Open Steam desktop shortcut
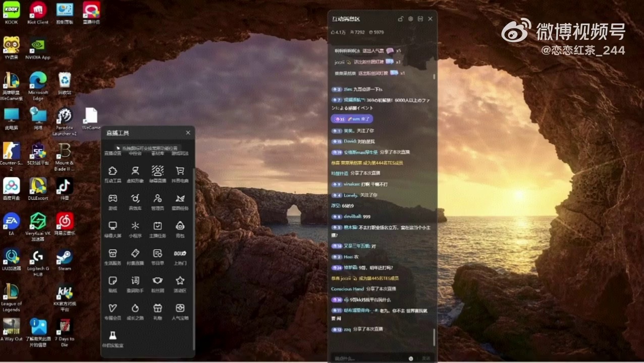This screenshot has width=644, height=363. click(x=65, y=260)
